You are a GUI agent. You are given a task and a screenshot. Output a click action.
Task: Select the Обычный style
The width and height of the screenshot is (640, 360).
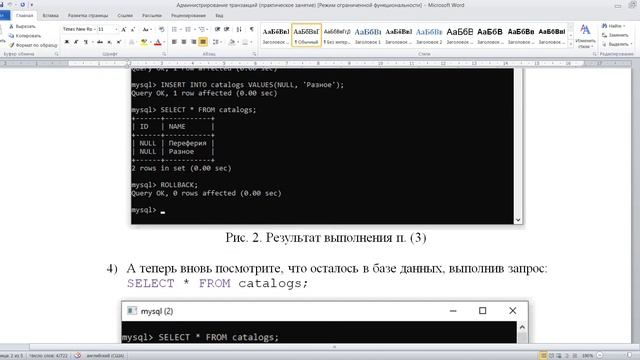pyautogui.click(x=306, y=36)
